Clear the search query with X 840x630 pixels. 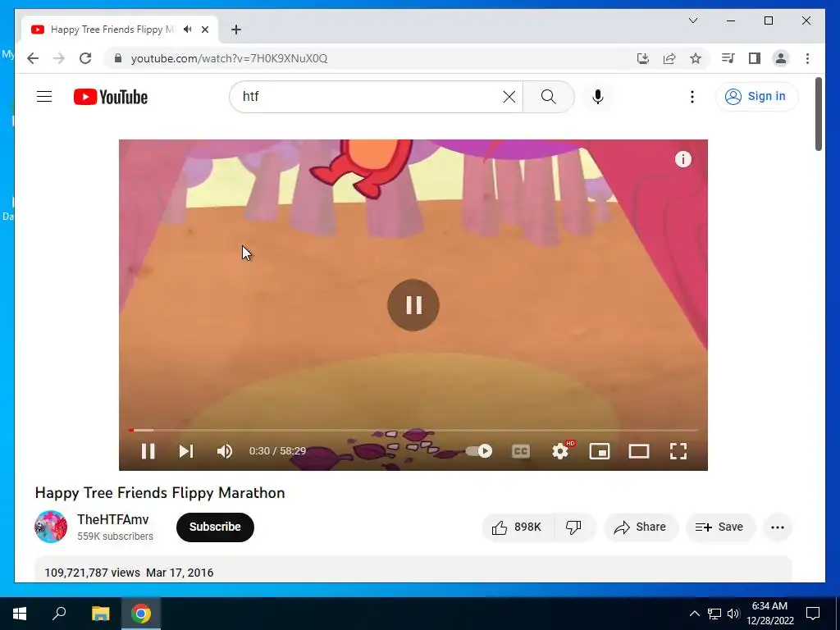(x=509, y=97)
